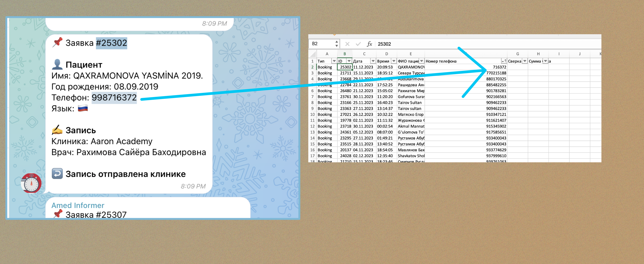Open the Дата column filter dropdown
Screen dimensions: 644x264
coord(373,61)
